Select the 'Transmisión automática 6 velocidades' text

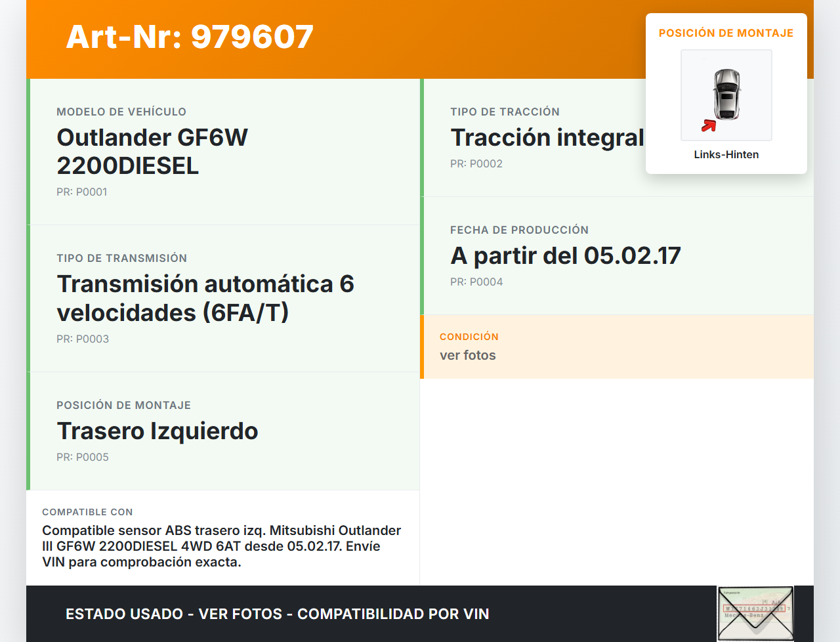pos(205,298)
